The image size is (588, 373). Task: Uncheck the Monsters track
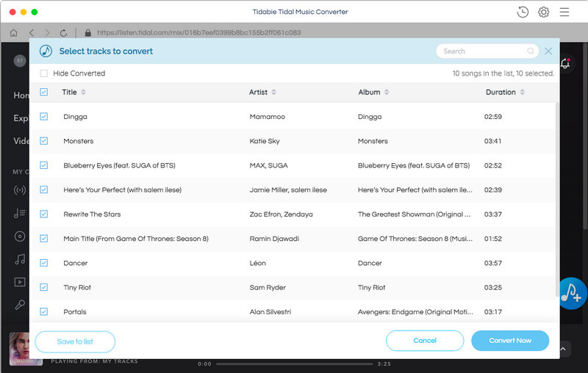[44, 141]
